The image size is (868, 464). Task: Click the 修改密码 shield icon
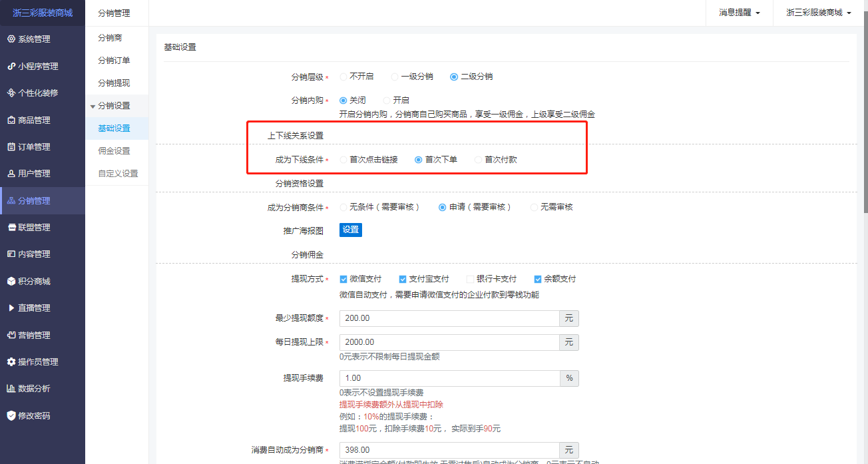[x=11, y=415]
